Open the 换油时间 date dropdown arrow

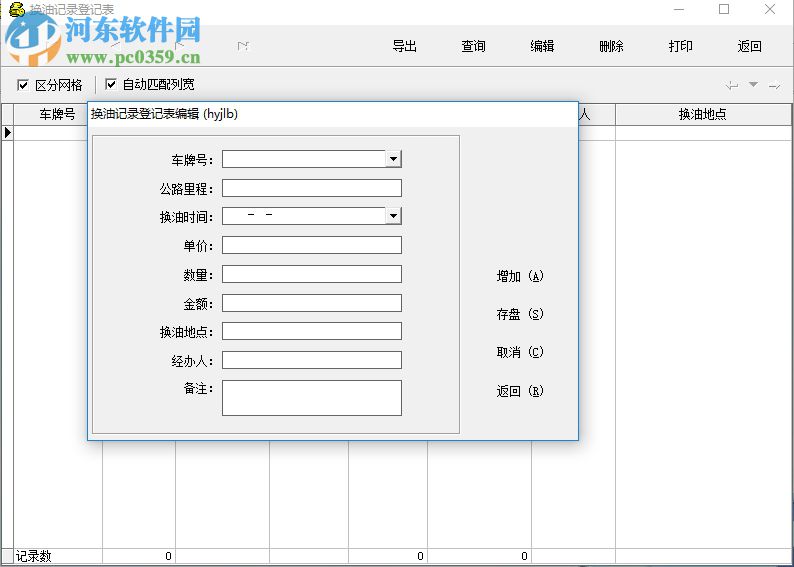(x=393, y=216)
